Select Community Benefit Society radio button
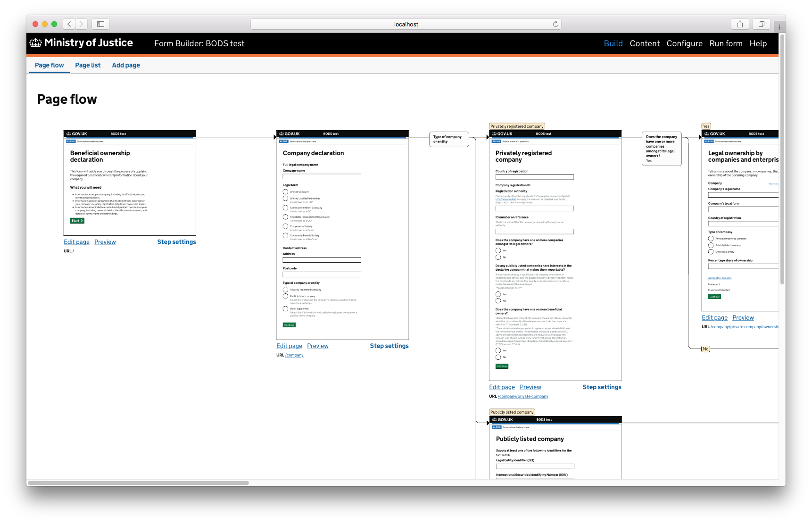Viewport: 812px width, 524px height. coord(285,236)
